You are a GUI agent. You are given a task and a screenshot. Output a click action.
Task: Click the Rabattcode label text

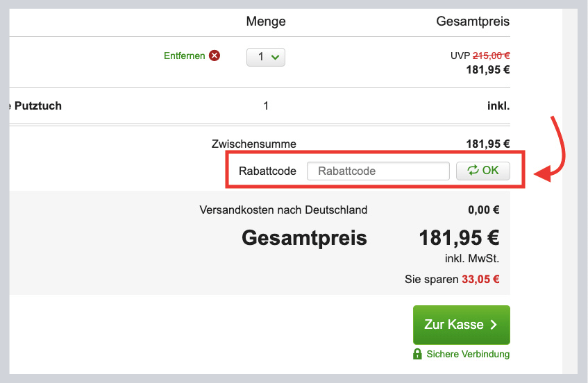point(267,171)
